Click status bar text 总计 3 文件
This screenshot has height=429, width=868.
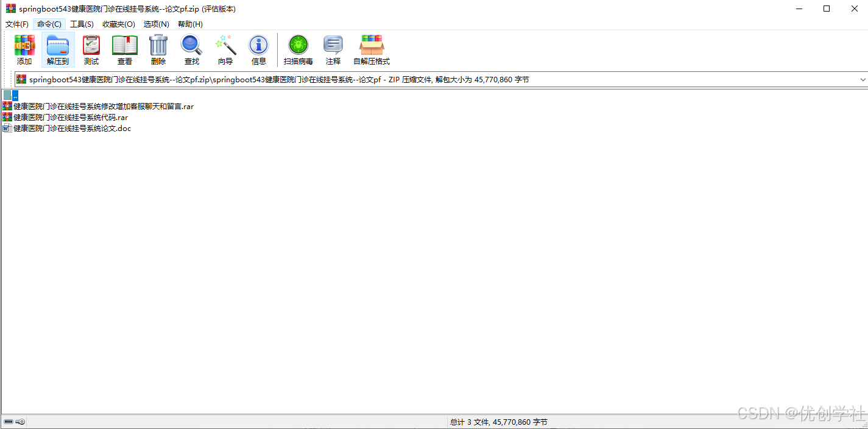(x=499, y=422)
